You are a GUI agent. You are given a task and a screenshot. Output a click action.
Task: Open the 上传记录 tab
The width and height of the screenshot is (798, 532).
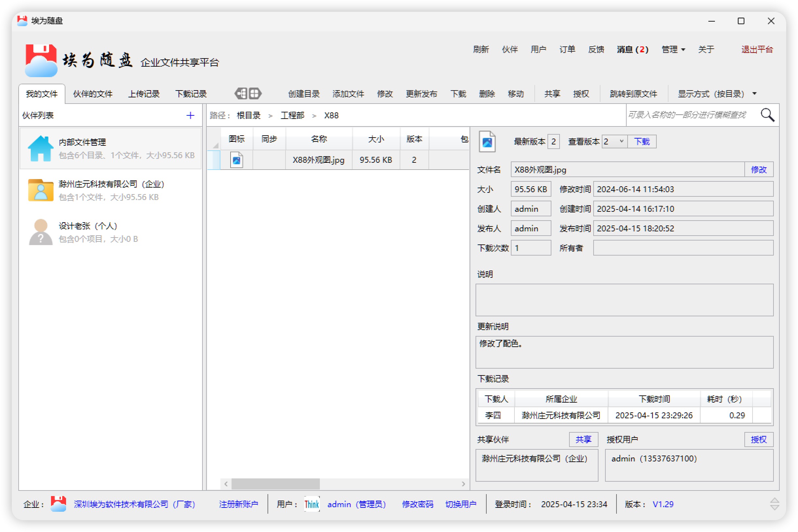(144, 94)
